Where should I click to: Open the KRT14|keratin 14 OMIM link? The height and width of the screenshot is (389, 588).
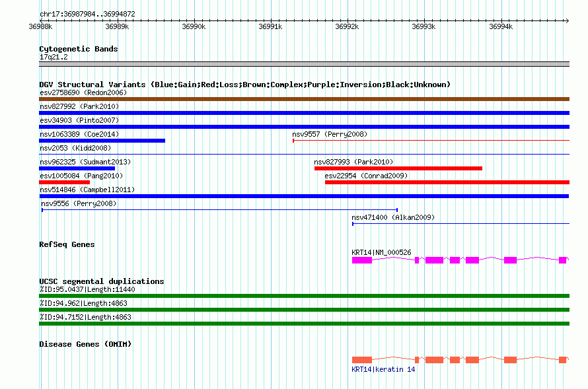tap(383, 369)
